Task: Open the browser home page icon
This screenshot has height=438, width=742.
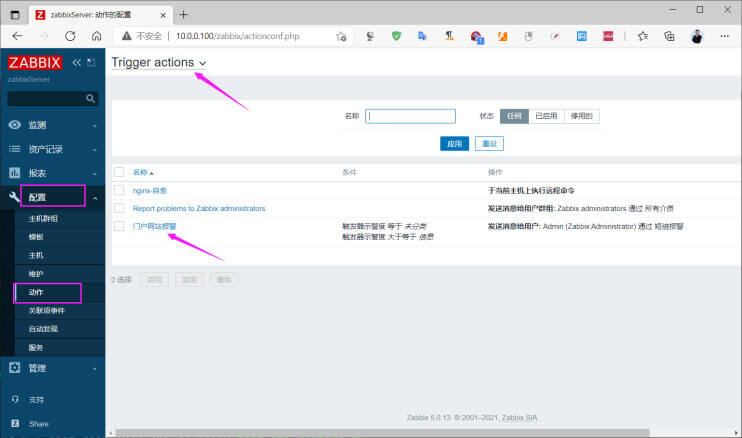Action: click(97, 36)
